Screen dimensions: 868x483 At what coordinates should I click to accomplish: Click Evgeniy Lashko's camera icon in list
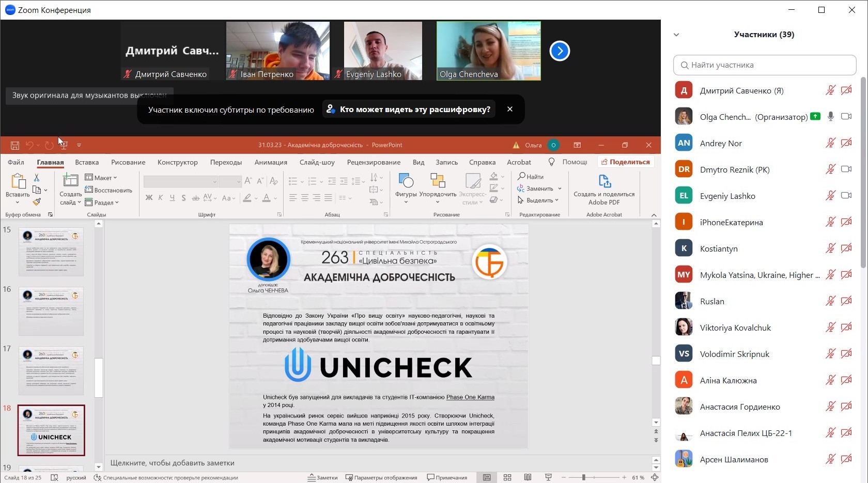[x=846, y=196]
